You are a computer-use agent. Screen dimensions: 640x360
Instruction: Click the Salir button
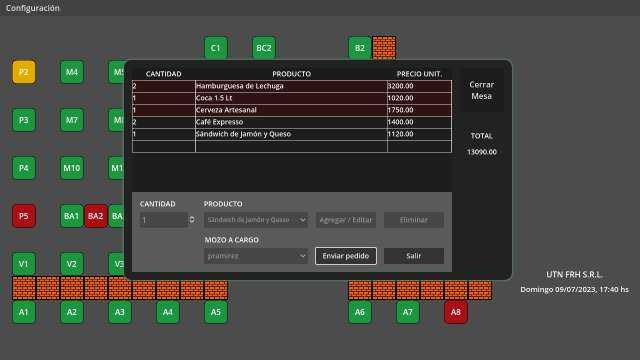click(413, 256)
